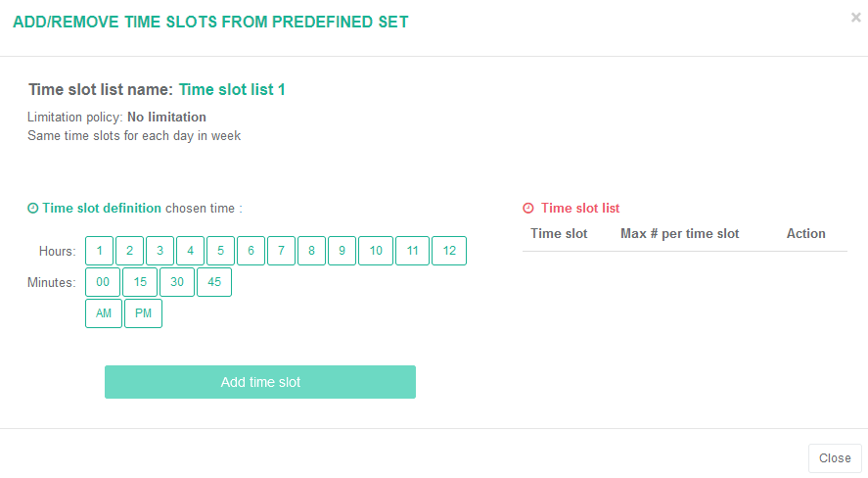
Task: Set minutes to 15
Action: 140,282
